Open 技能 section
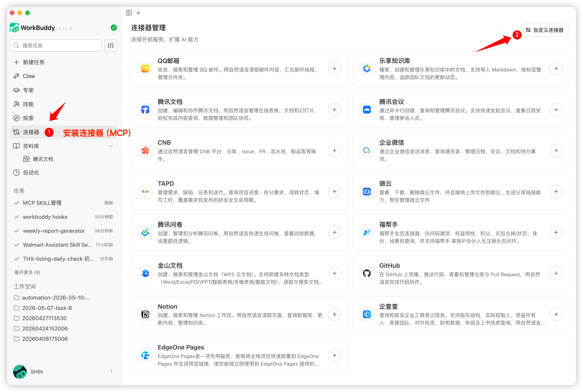583x392 pixels. click(x=63, y=104)
